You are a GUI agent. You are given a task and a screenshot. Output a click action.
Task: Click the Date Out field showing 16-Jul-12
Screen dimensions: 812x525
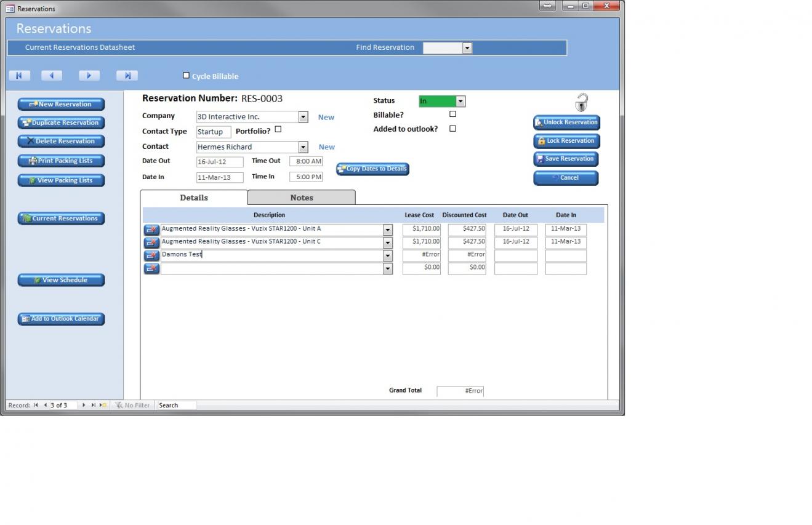coord(220,162)
